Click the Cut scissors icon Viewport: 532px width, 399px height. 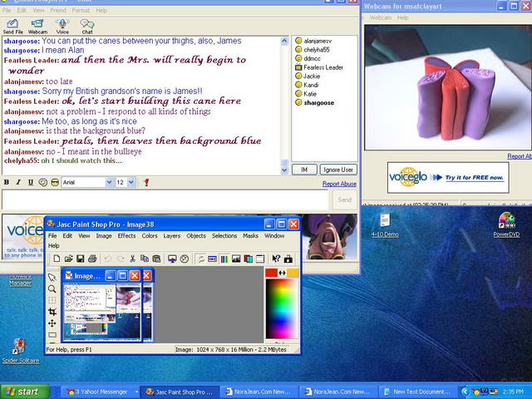(x=132, y=259)
